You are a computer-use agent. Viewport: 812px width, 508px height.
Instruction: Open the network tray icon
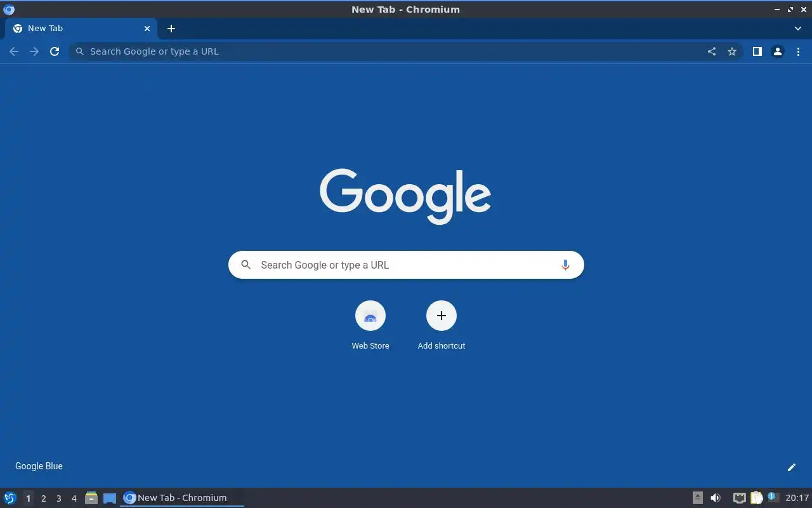(x=739, y=498)
